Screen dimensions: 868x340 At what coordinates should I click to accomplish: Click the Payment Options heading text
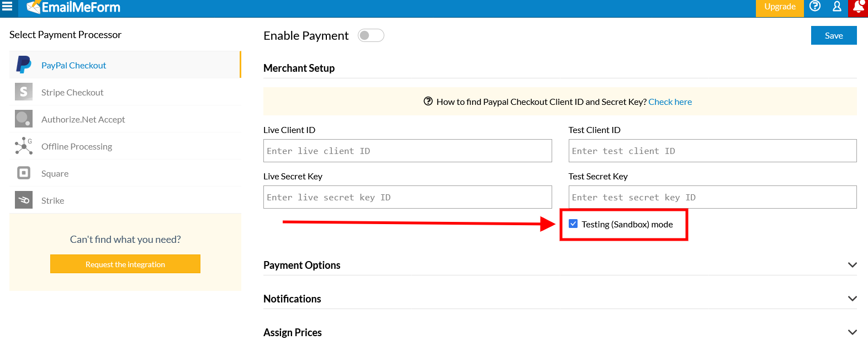click(x=301, y=265)
